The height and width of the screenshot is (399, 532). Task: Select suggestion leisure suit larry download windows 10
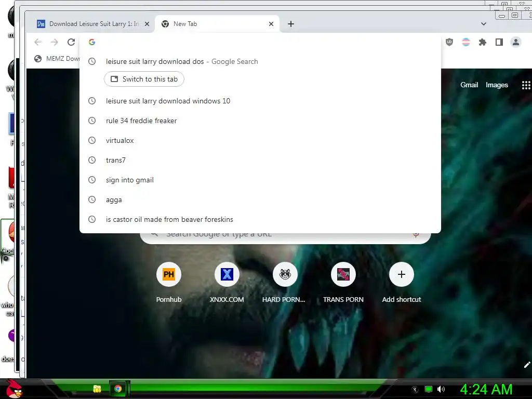point(260,101)
